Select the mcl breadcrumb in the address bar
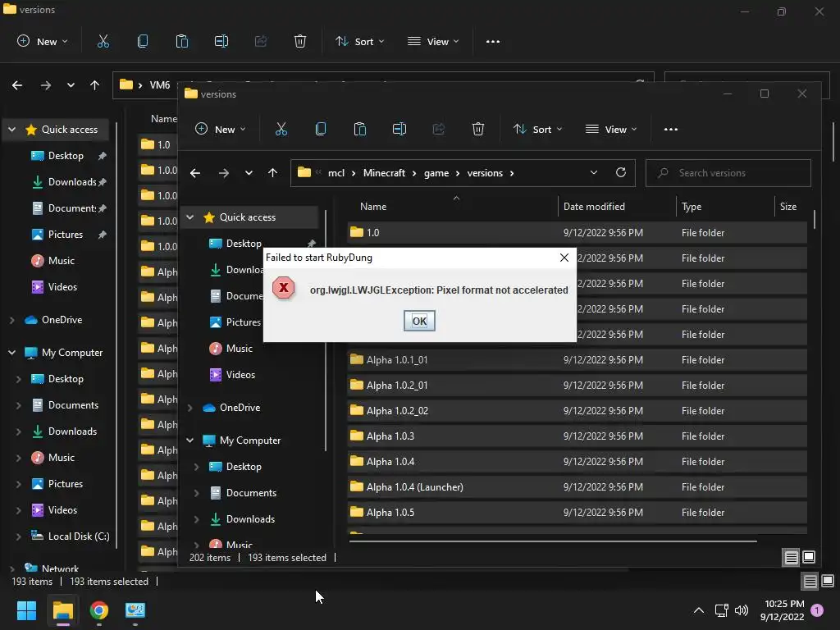This screenshot has width=840, height=630. [336, 173]
